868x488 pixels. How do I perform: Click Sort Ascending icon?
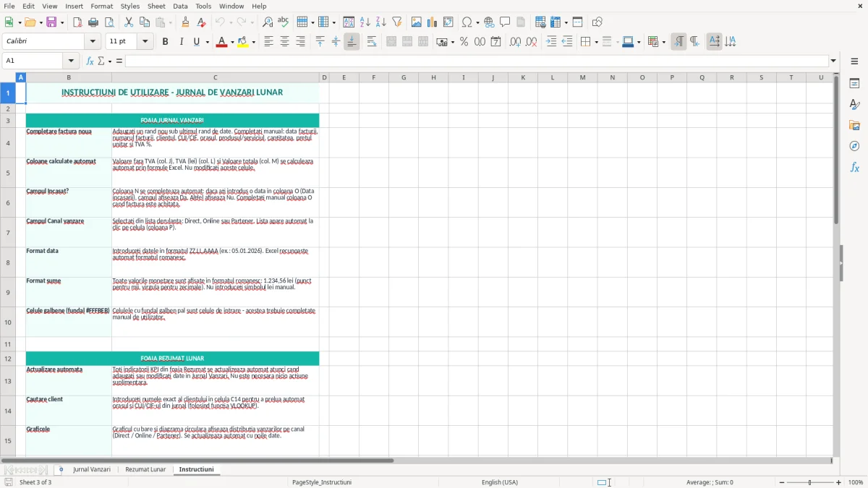[365, 22]
